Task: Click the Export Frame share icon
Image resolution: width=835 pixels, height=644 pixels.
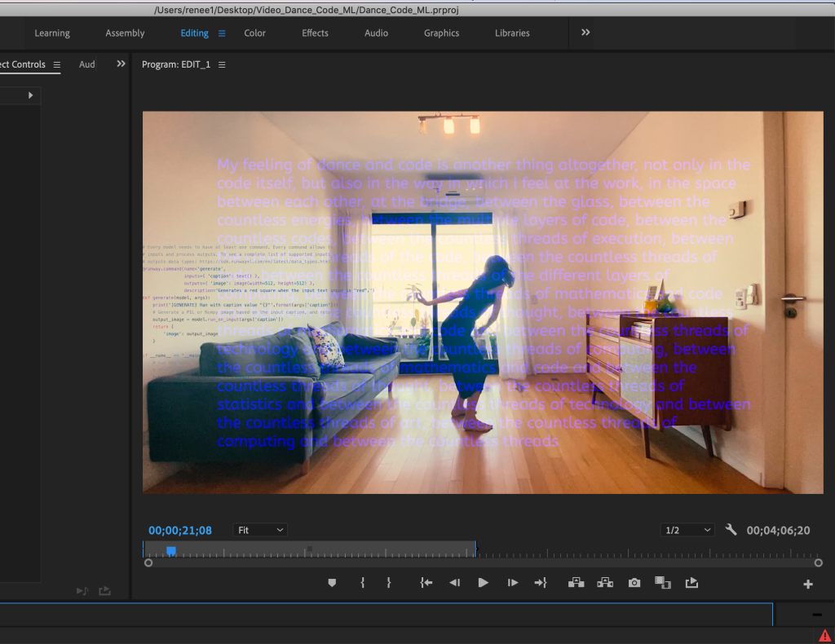Action: (692, 583)
